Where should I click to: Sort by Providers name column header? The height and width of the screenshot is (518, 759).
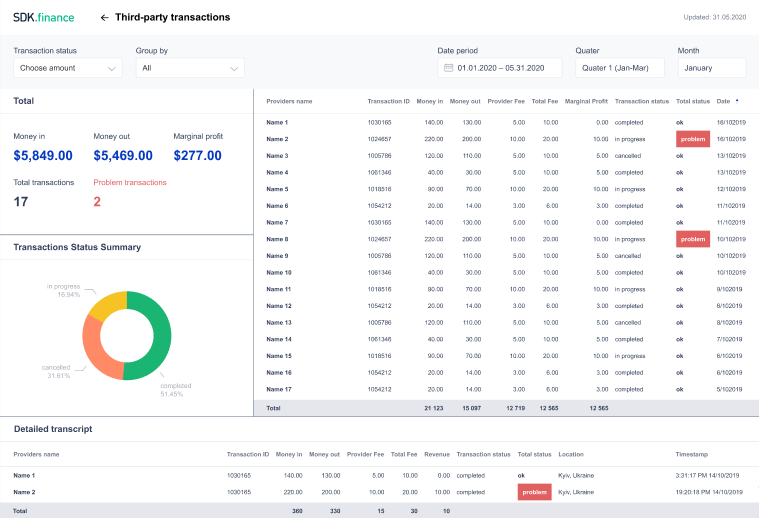[289, 101]
